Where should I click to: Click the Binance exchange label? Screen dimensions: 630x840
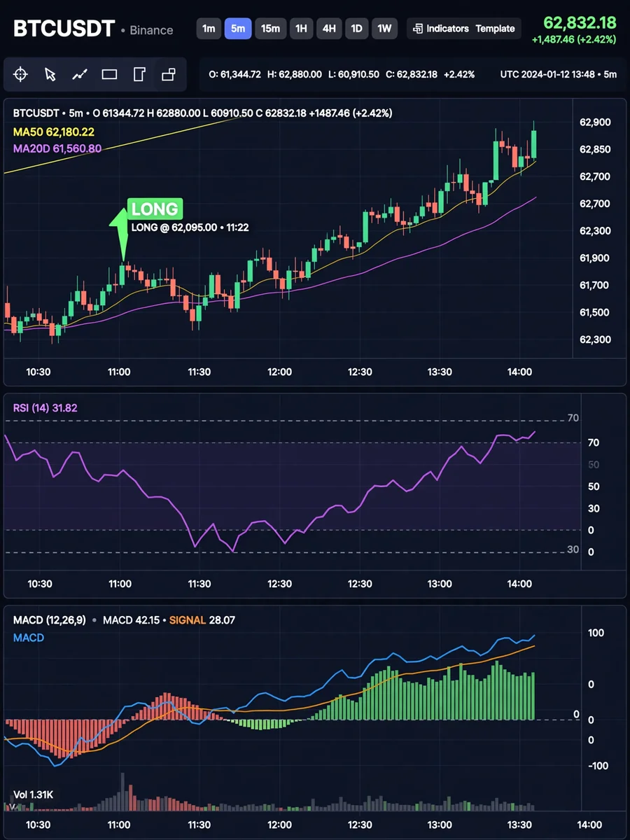pyautogui.click(x=151, y=30)
